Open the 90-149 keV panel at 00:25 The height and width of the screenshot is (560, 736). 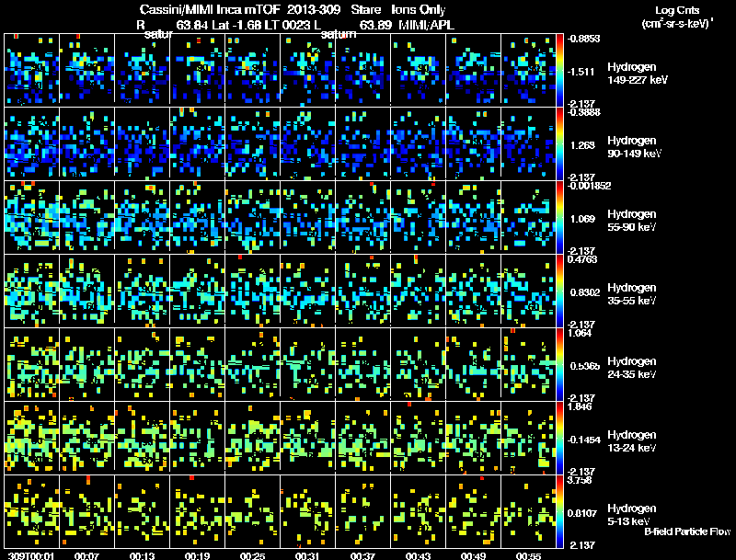252,143
